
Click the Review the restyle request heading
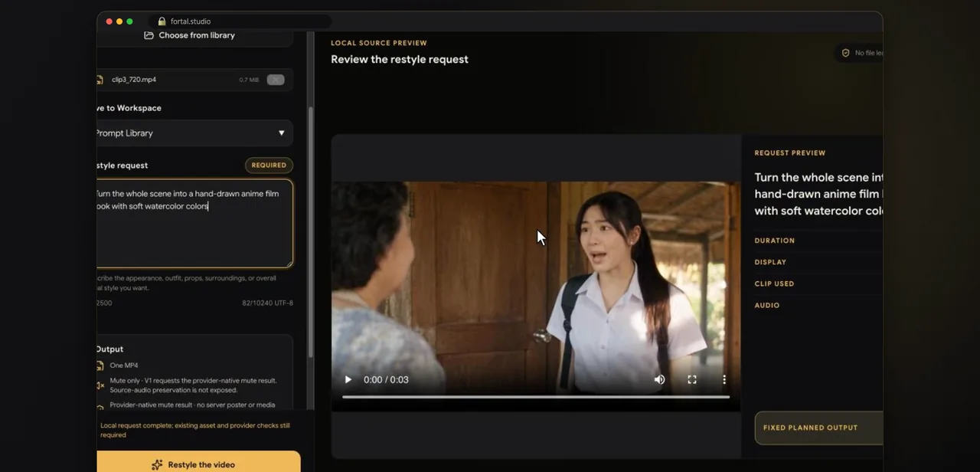pyautogui.click(x=400, y=59)
